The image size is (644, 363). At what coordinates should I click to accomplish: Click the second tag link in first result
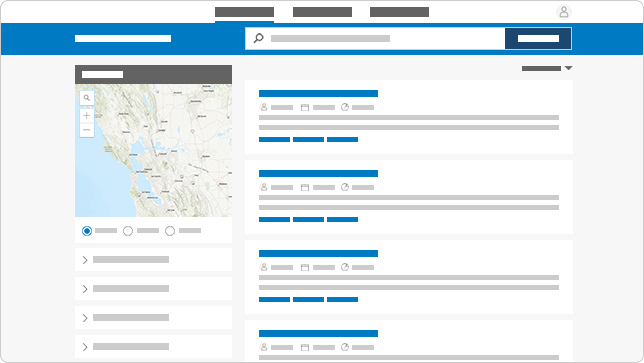[x=308, y=140]
